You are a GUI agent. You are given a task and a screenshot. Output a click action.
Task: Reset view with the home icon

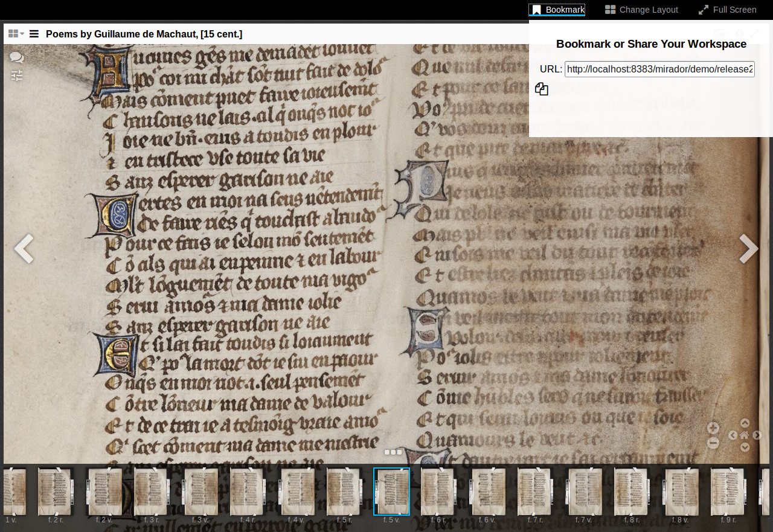745,435
